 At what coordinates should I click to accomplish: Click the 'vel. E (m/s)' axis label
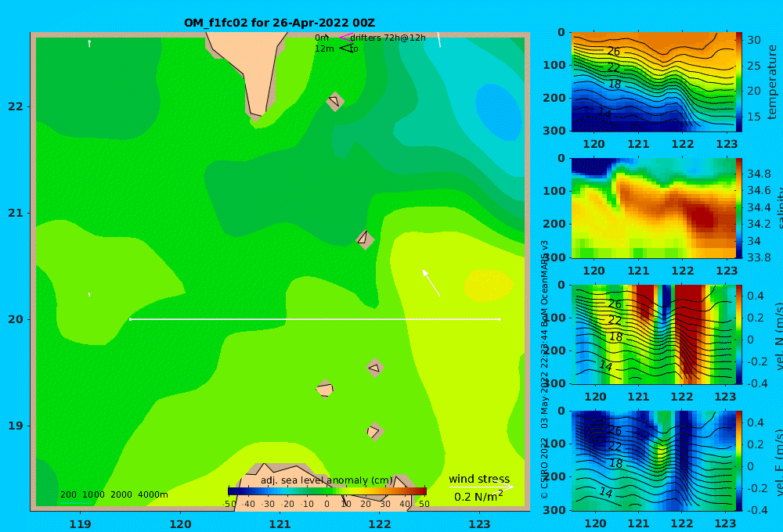point(778,461)
